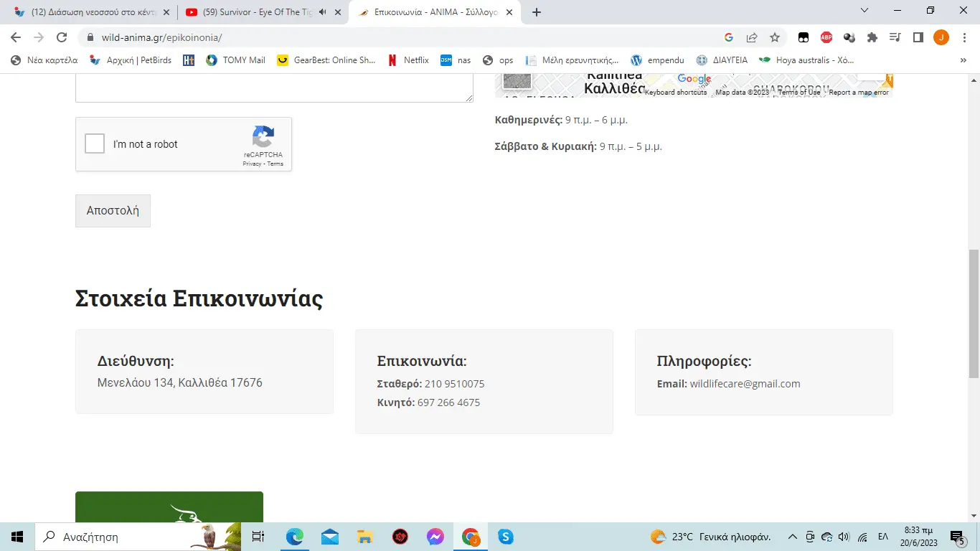
Task: Open the Tampermonkey extension icon
Action: pyautogui.click(x=804, y=37)
